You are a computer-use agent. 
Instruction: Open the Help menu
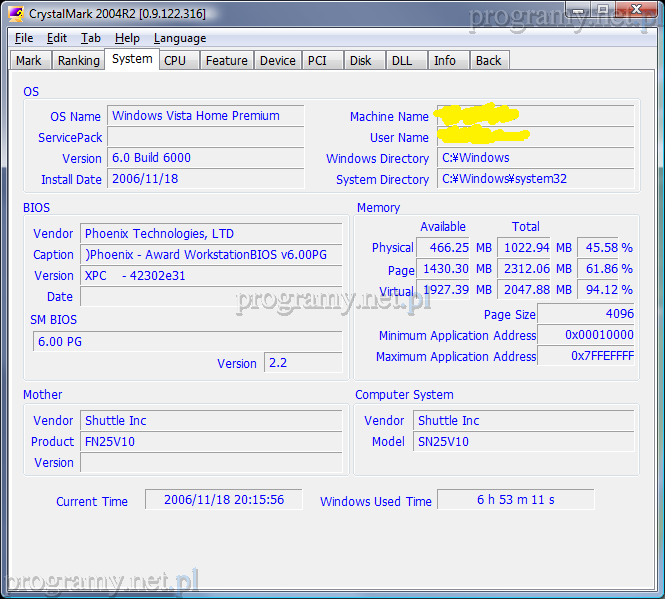pyautogui.click(x=127, y=38)
